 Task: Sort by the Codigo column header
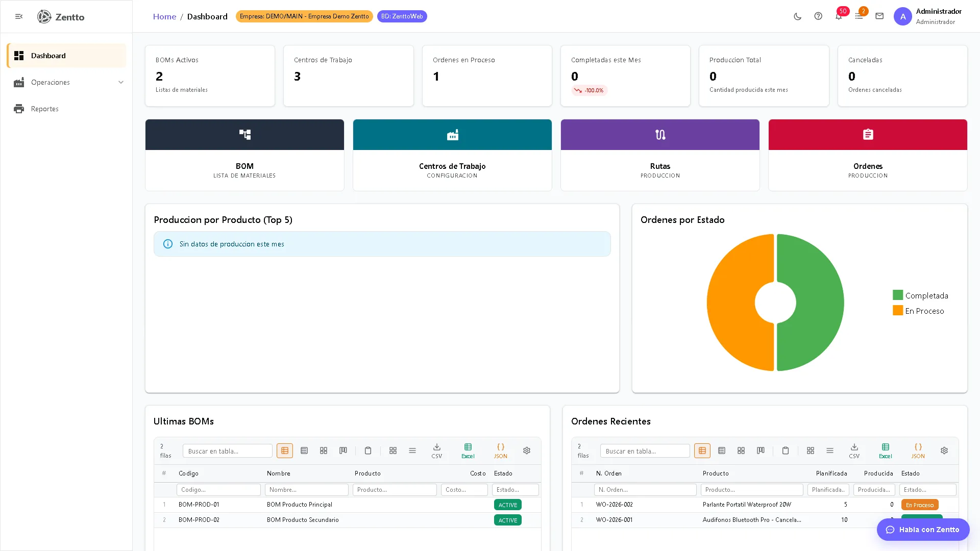(188, 473)
